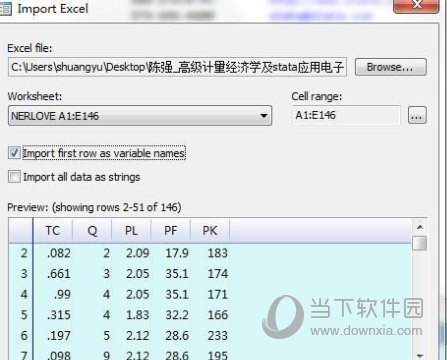Screen dimensions: 447x360
Task: Click the Import Excel title bar icon
Action: click(6, 9)
